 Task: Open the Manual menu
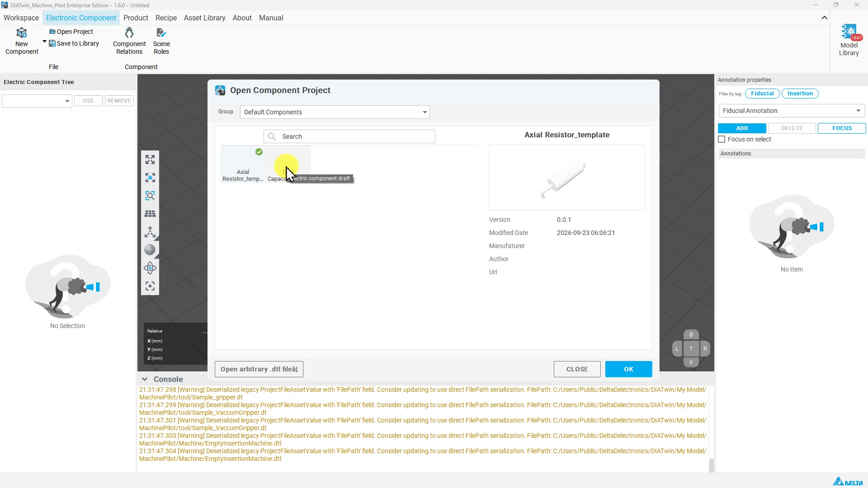pyautogui.click(x=271, y=18)
